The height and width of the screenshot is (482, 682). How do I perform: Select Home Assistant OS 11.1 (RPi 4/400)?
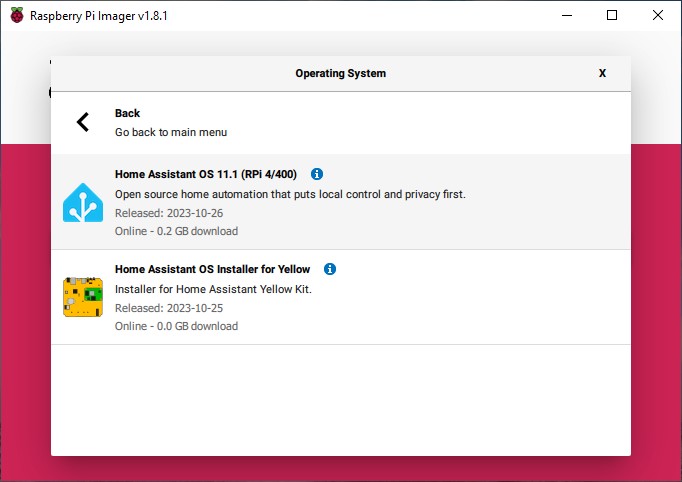click(x=341, y=202)
